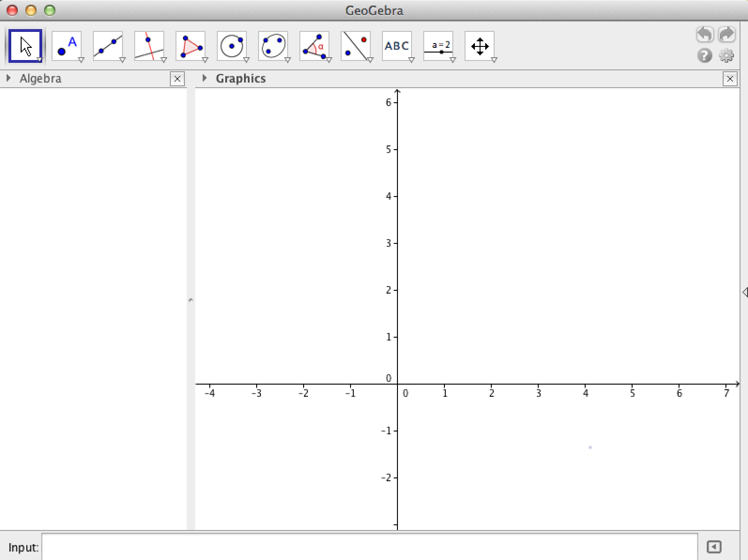The image size is (748, 560).
Task: Open New Point tool dropdown arrow
Action: pyautogui.click(x=81, y=60)
